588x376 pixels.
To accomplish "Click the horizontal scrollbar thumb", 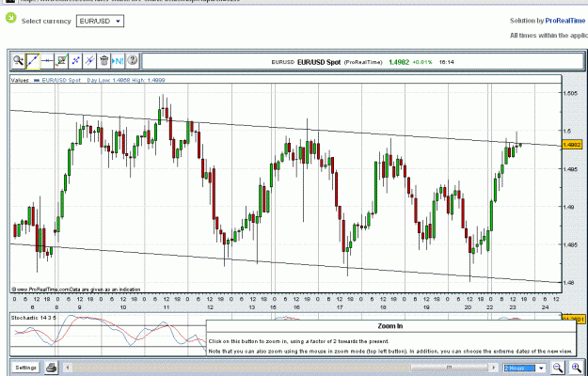I will coord(450,368).
